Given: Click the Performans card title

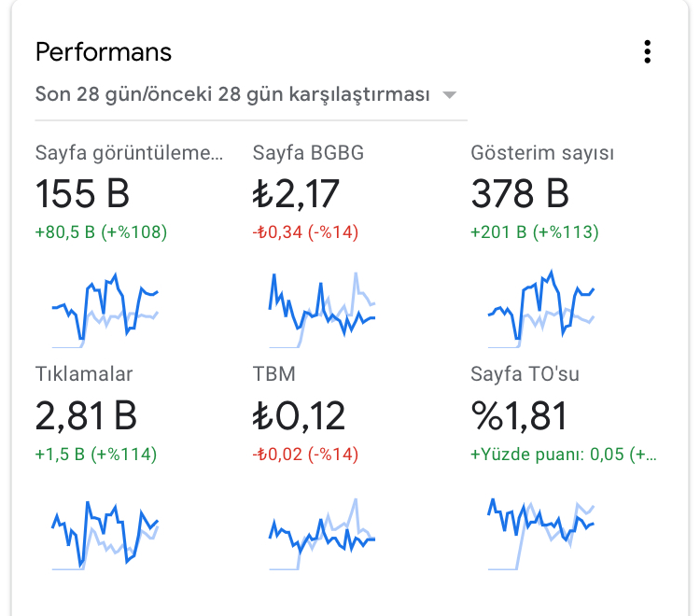Looking at the screenshot, I should click(103, 51).
